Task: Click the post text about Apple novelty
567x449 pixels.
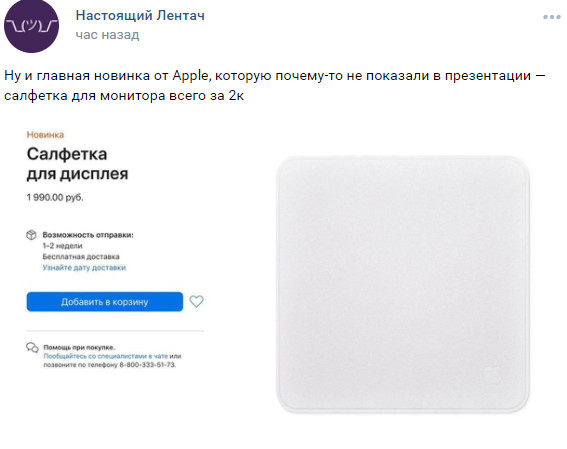Action: pos(275,86)
